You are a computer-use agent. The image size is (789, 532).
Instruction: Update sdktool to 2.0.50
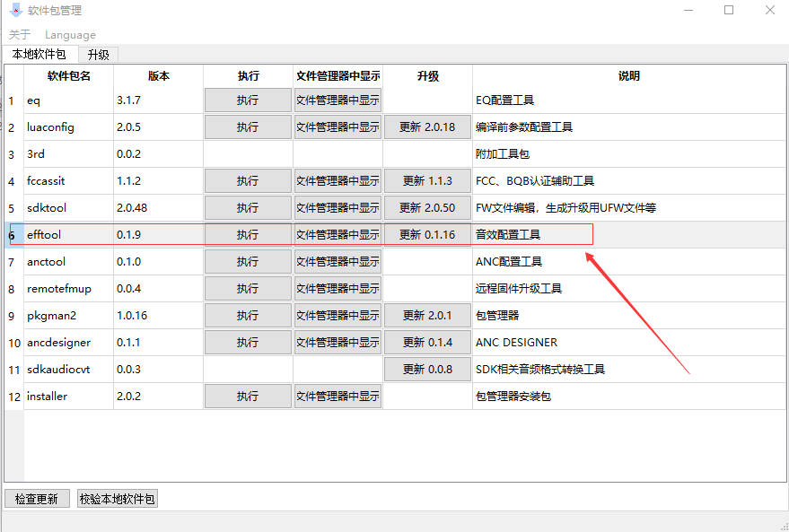tap(427, 207)
